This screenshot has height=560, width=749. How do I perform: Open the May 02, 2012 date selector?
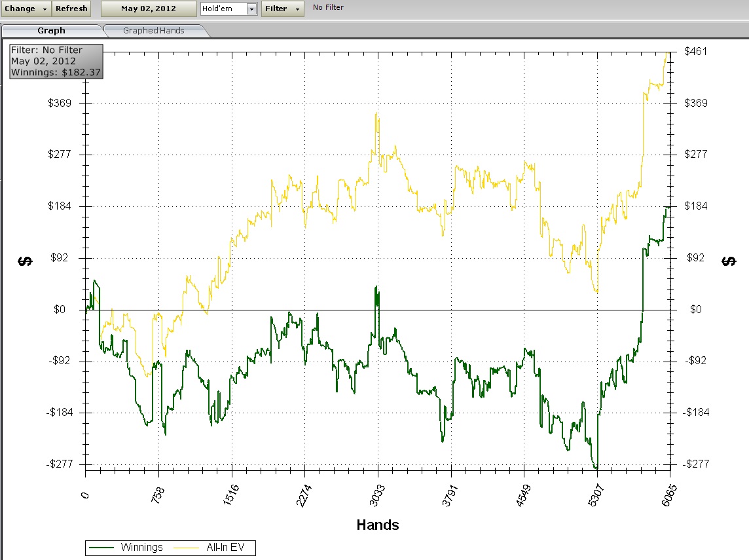pyautogui.click(x=148, y=9)
